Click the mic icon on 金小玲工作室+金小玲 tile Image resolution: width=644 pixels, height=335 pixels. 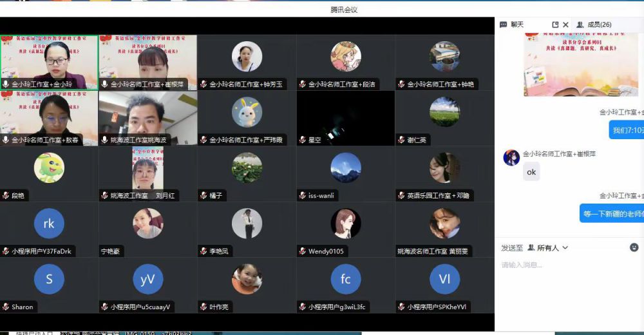click(x=6, y=84)
